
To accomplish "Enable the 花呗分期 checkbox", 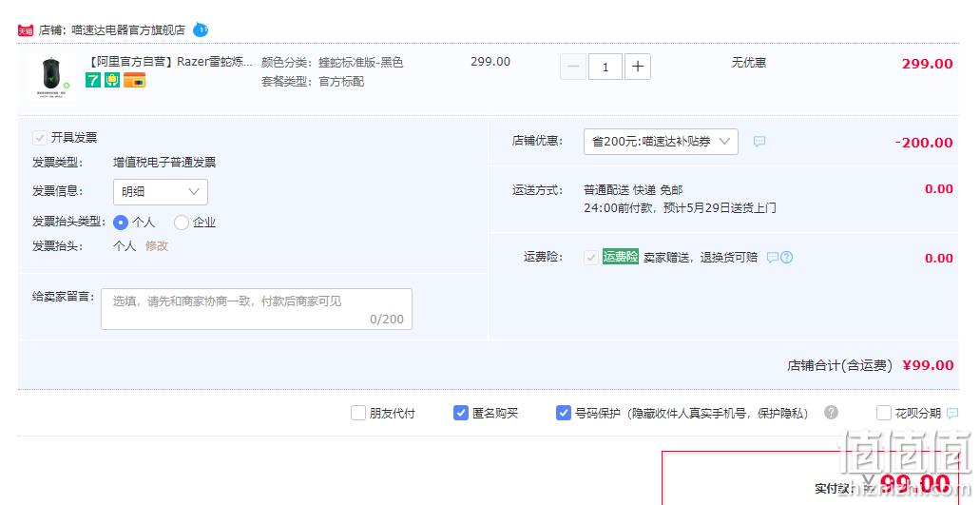I will 883,413.
